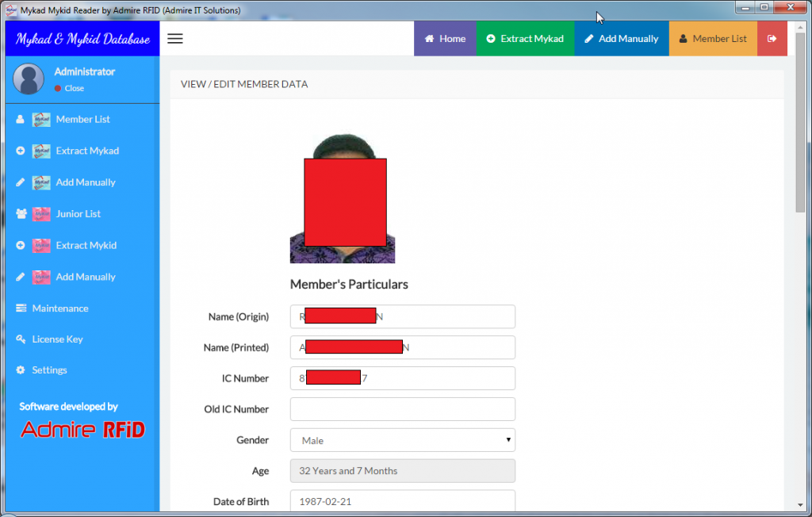Viewport: 812px width, 517px height.
Task: Click the member photo thumbnail
Action: [343, 199]
